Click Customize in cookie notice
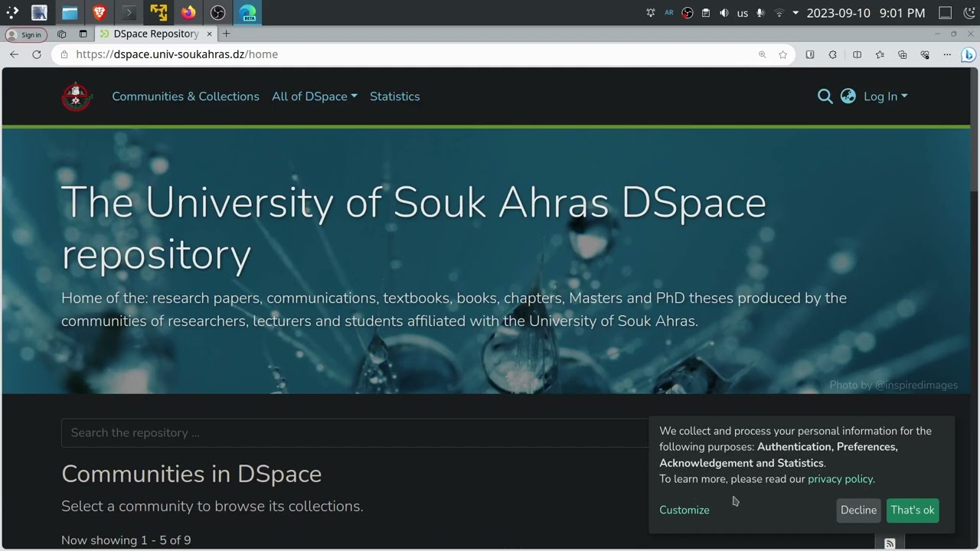The width and height of the screenshot is (980, 551). 684,510
